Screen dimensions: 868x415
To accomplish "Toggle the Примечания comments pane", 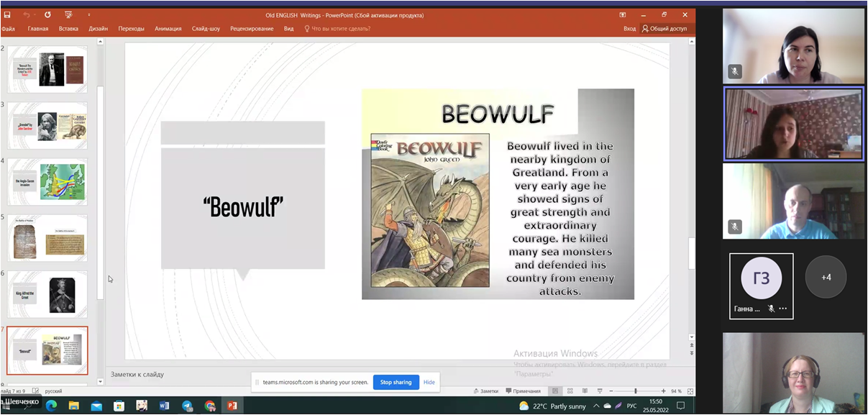I will coord(523,391).
